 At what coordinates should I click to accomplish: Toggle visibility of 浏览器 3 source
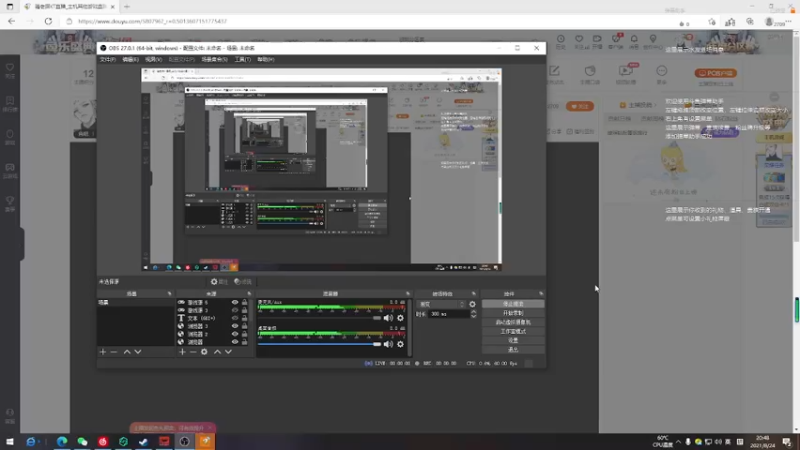pos(235,326)
